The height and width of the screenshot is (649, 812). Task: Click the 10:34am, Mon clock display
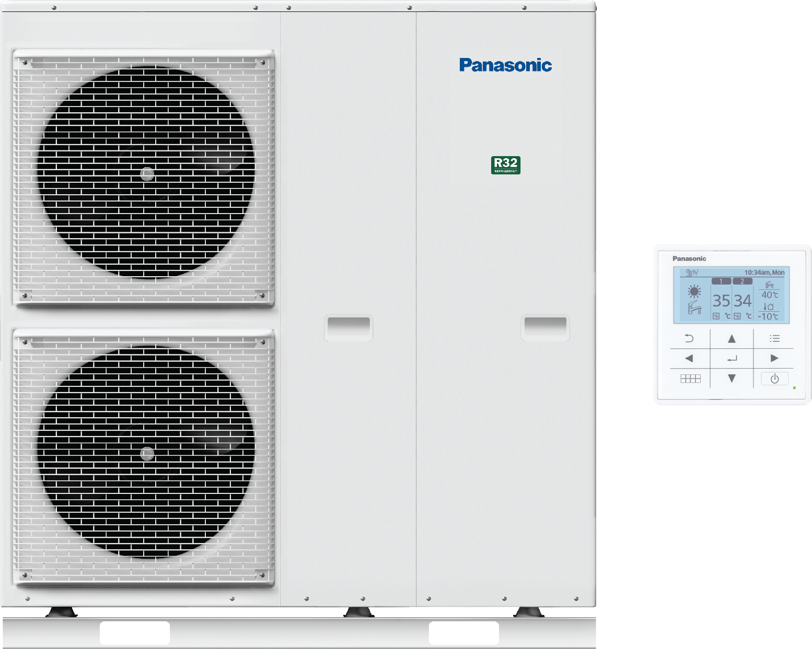[764, 273]
